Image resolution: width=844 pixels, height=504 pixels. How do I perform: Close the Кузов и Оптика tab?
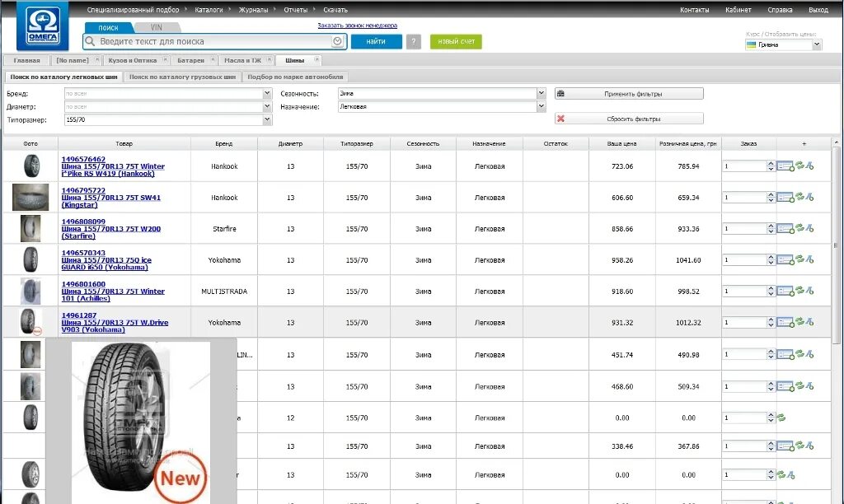[165, 59]
